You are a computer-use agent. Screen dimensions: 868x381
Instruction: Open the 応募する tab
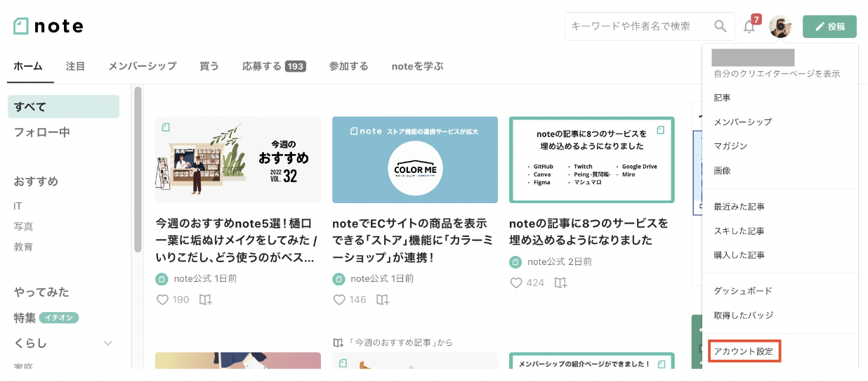click(273, 66)
